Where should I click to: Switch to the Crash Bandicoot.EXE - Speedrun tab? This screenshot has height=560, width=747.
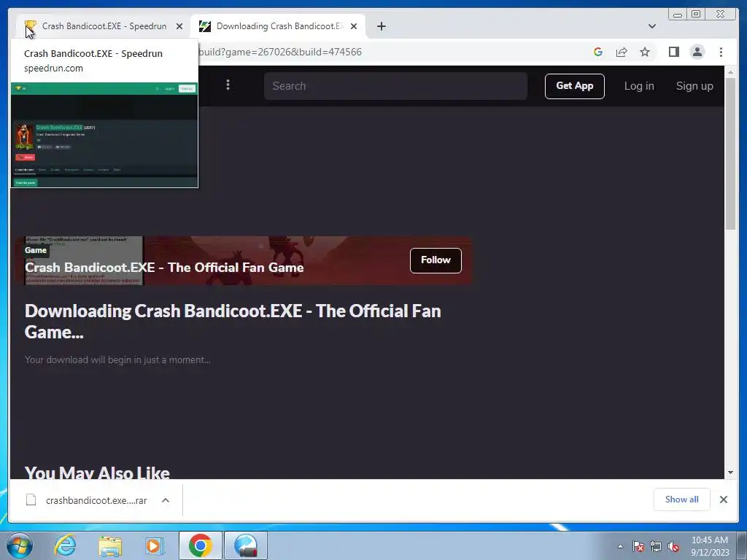coord(104,26)
